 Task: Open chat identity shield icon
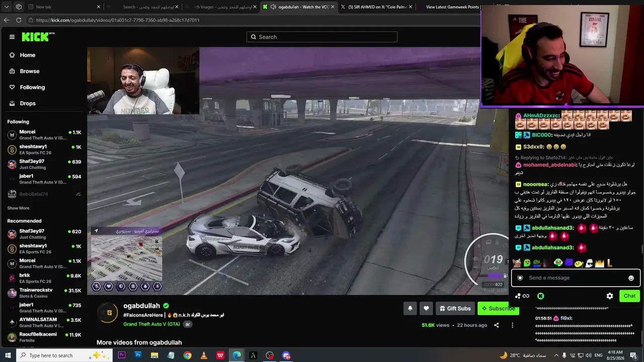pyautogui.click(x=520, y=278)
